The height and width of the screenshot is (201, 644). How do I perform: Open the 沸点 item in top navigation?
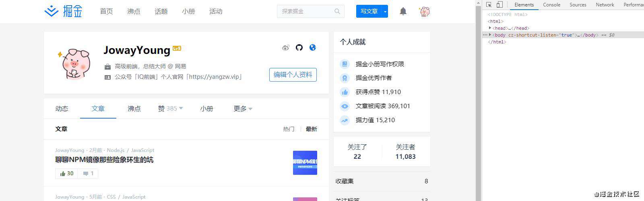tap(134, 11)
